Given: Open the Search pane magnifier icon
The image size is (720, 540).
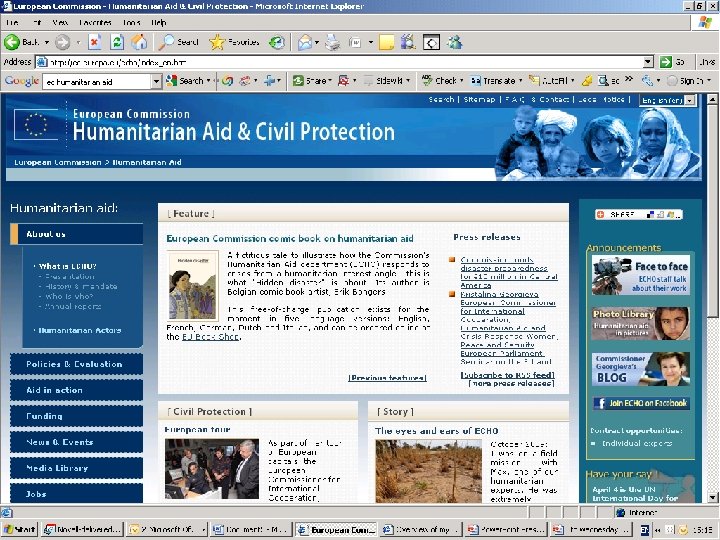Looking at the screenshot, I should tap(166, 42).
